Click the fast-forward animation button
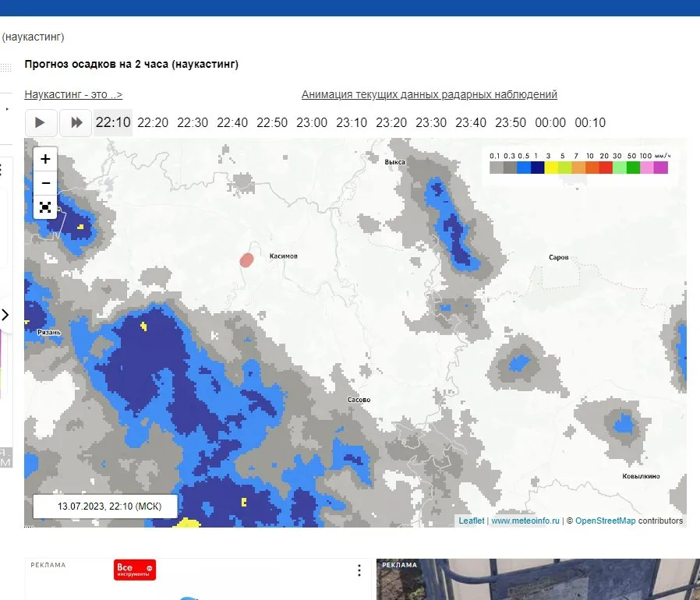 tap(76, 122)
